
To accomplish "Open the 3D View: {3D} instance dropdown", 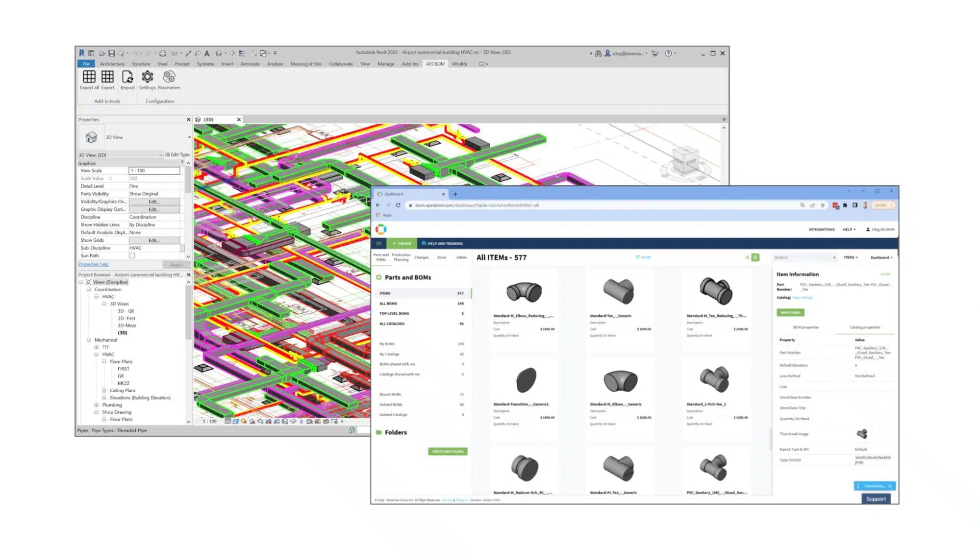I will point(120,155).
